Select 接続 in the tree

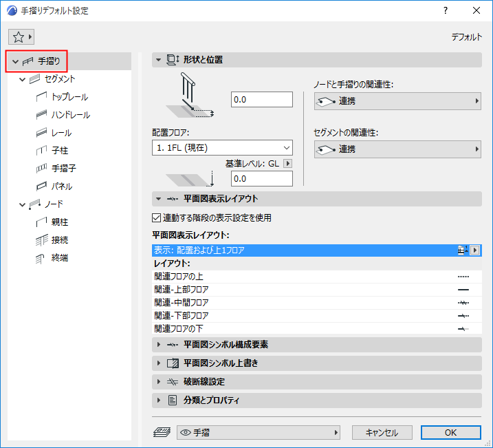pos(60,240)
